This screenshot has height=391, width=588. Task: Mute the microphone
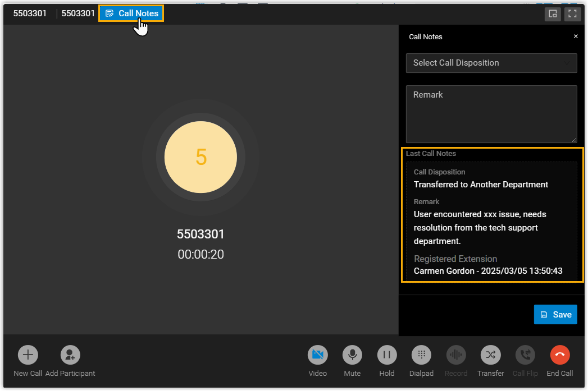click(352, 355)
